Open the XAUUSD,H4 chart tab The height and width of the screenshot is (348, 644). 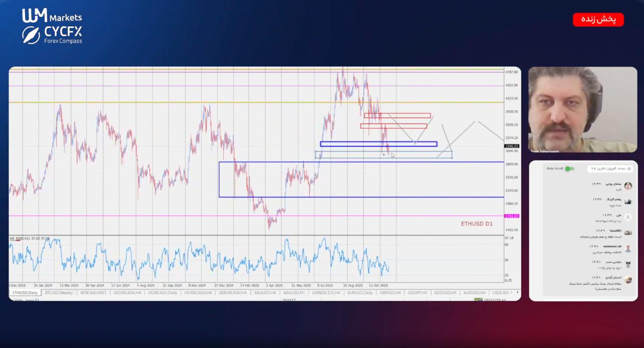point(265,293)
